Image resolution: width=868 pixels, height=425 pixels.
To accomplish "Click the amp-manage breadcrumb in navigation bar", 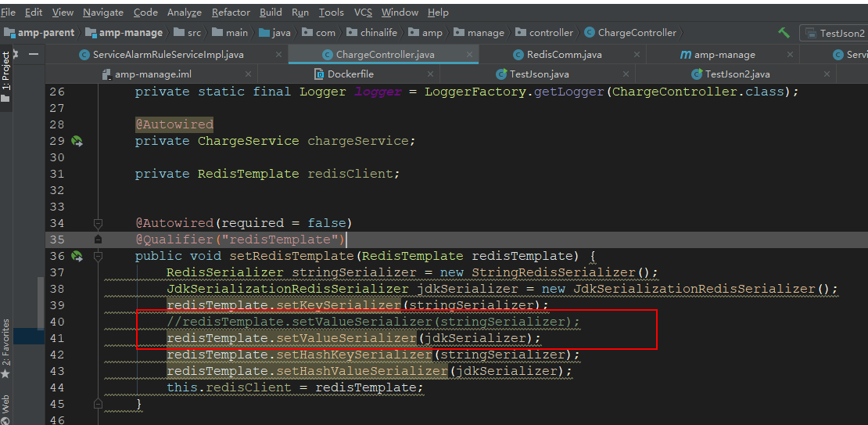I will point(124,33).
